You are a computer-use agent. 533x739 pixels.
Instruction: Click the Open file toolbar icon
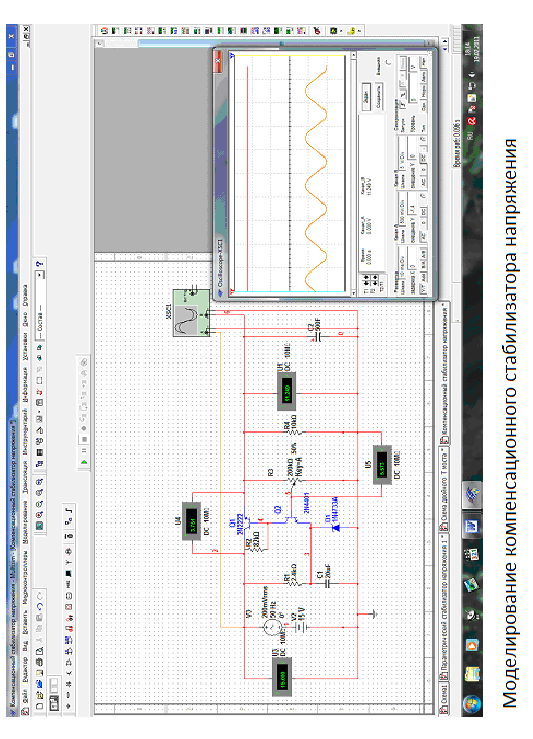click(39, 696)
